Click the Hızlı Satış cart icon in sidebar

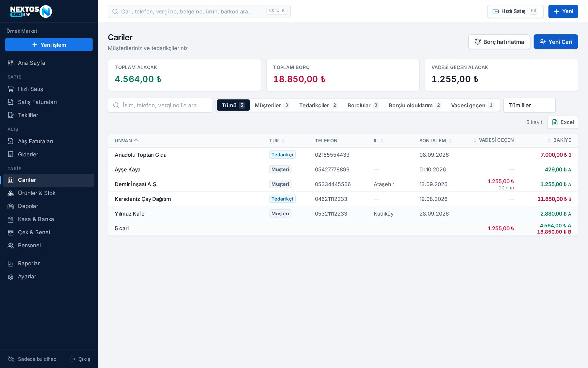[x=11, y=89]
